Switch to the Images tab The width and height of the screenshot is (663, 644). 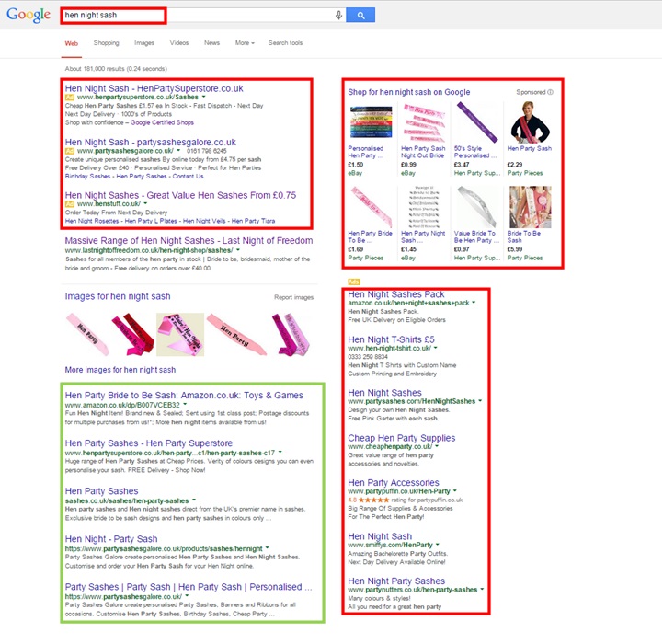(144, 42)
